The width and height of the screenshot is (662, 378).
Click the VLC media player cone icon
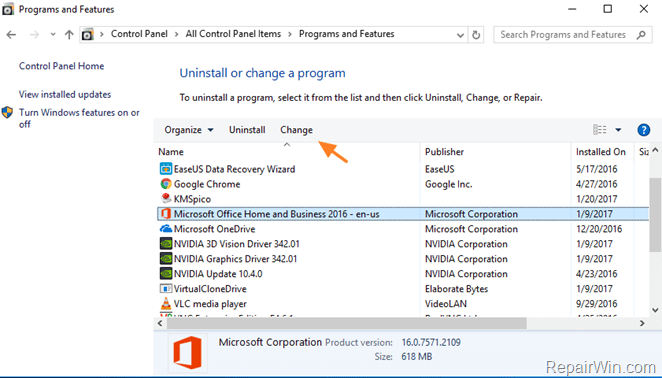click(x=166, y=303)
